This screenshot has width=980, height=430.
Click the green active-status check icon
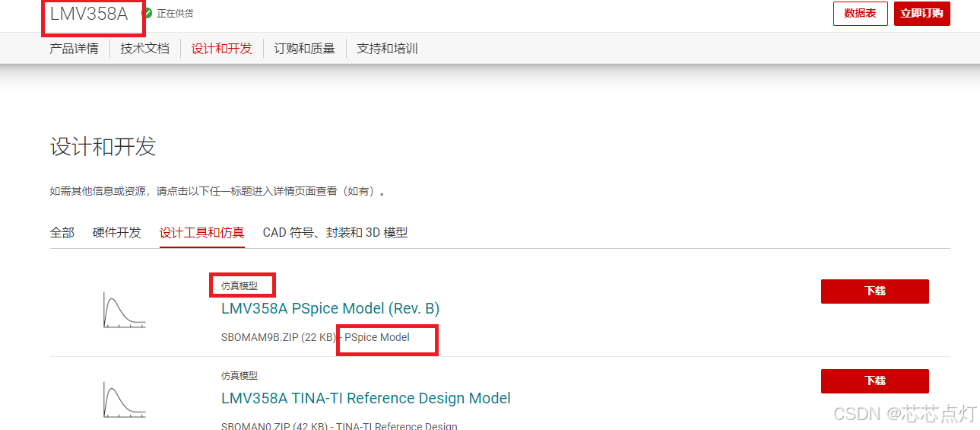147,13
